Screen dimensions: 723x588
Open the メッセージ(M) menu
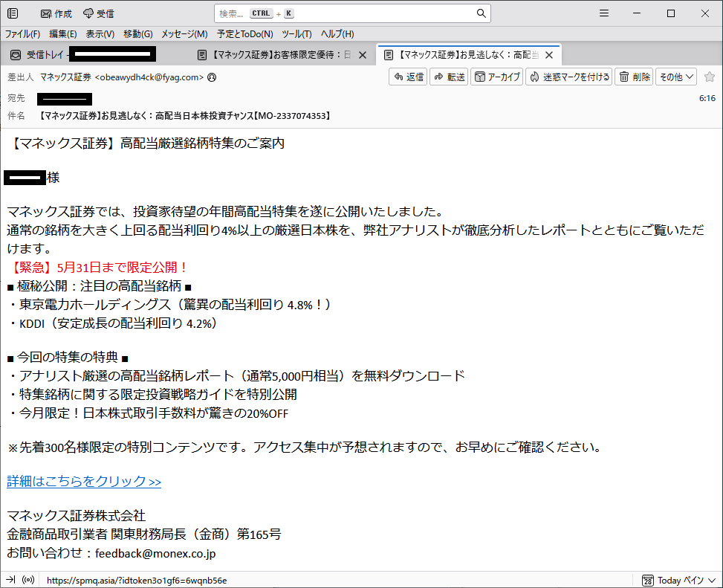pos(184,33)
